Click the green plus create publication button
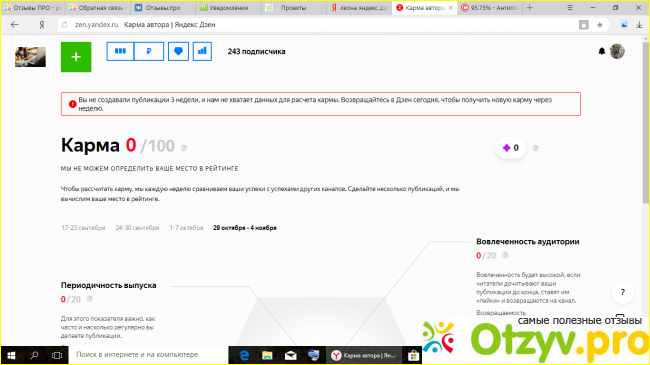 point(76,57)
